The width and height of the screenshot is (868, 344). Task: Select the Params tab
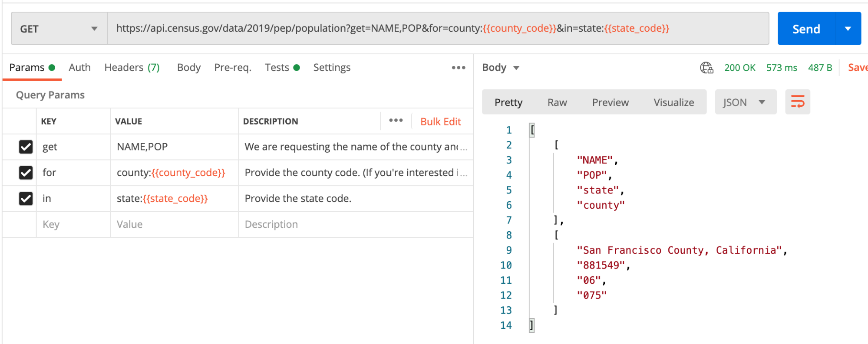click(32, 68)
